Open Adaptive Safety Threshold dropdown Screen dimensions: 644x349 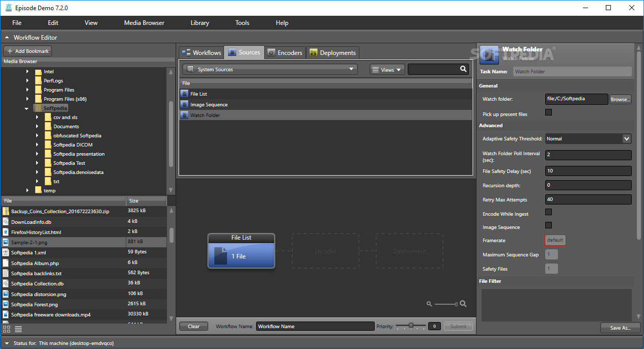click(588, 138)
